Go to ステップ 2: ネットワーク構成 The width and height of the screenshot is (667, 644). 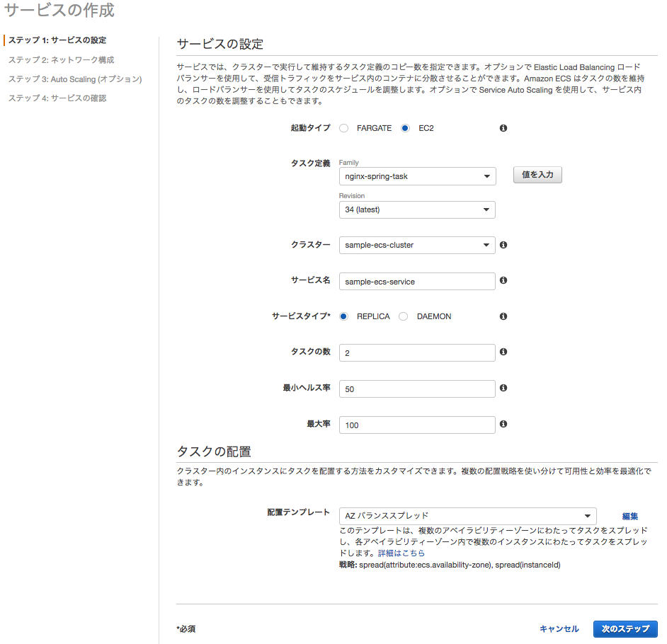[62, 60]
